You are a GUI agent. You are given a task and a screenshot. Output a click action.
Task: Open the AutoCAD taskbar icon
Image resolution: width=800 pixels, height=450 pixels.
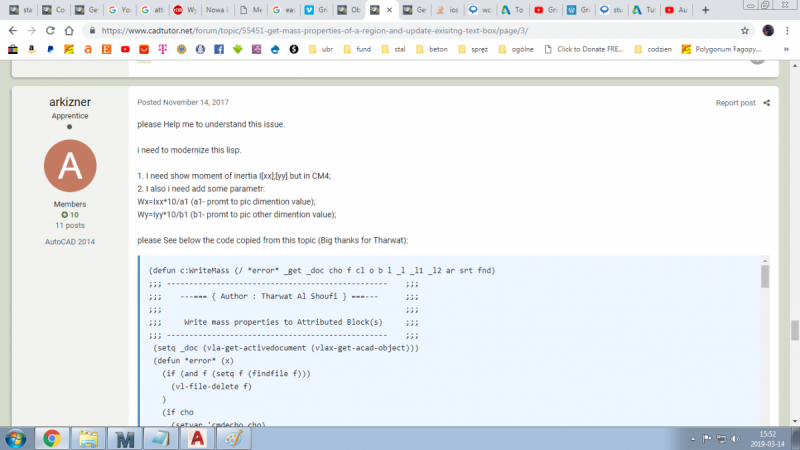pyautogui.click(x=197, y=439)
